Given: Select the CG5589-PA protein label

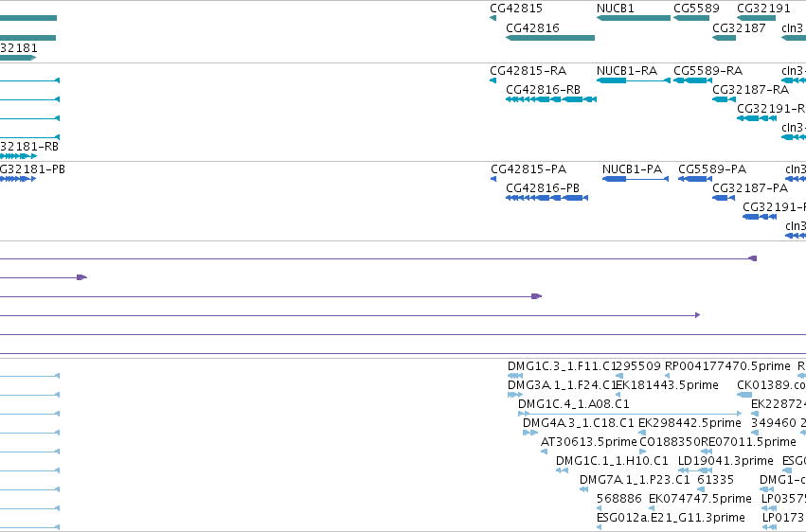Looking at the screenshot, I should [712, 169].
